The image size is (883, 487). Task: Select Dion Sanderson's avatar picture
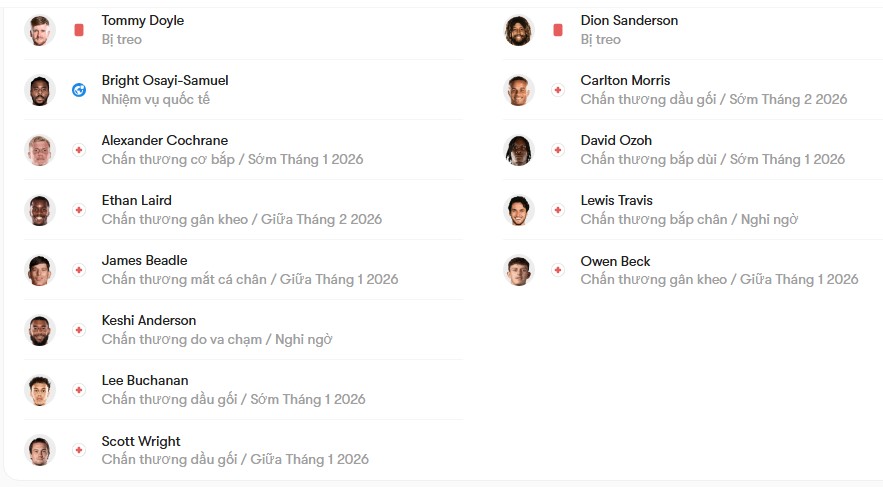[519, 30]
